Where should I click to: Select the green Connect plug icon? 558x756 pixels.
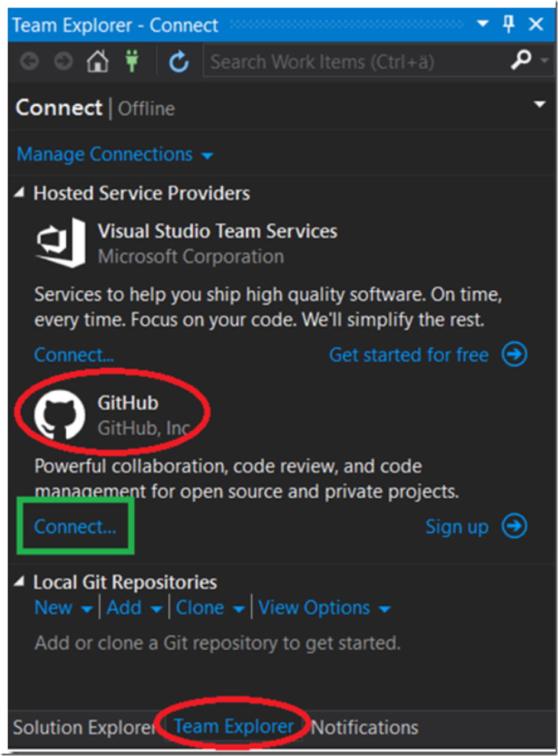pos(131,60)
